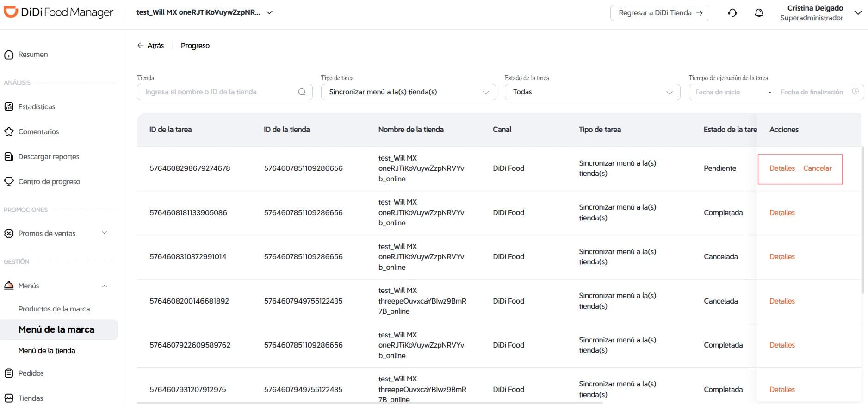Click Comentarios star icon
The image size is (868, 404).
pyautogui.click(x=9, y=132)
